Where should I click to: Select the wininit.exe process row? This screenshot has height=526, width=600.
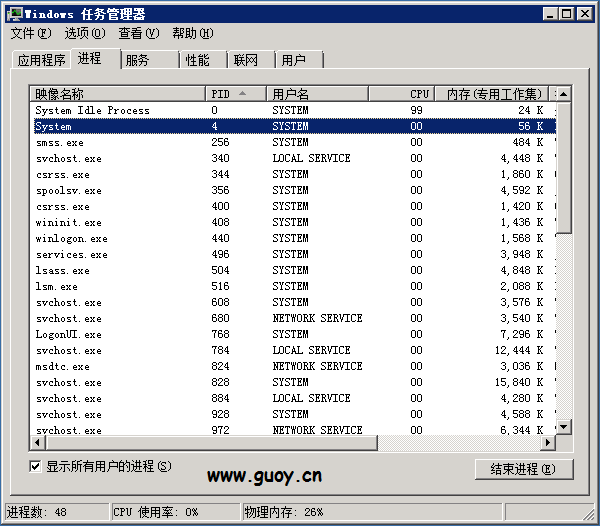(x=293, y=222)
